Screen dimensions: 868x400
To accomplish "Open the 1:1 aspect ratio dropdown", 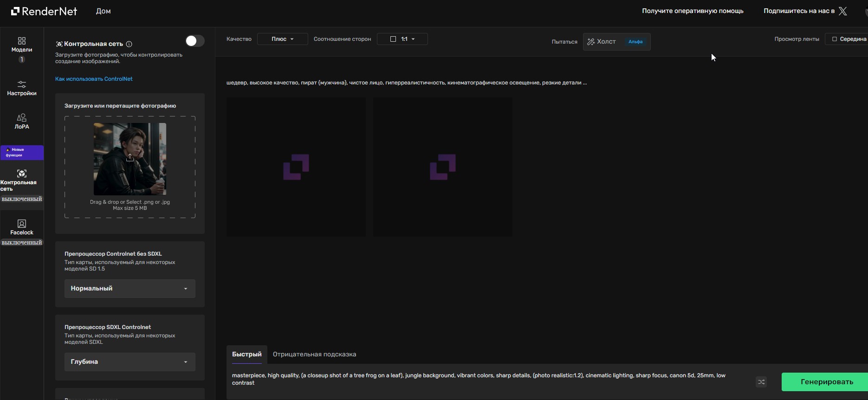I will [402, 39].
